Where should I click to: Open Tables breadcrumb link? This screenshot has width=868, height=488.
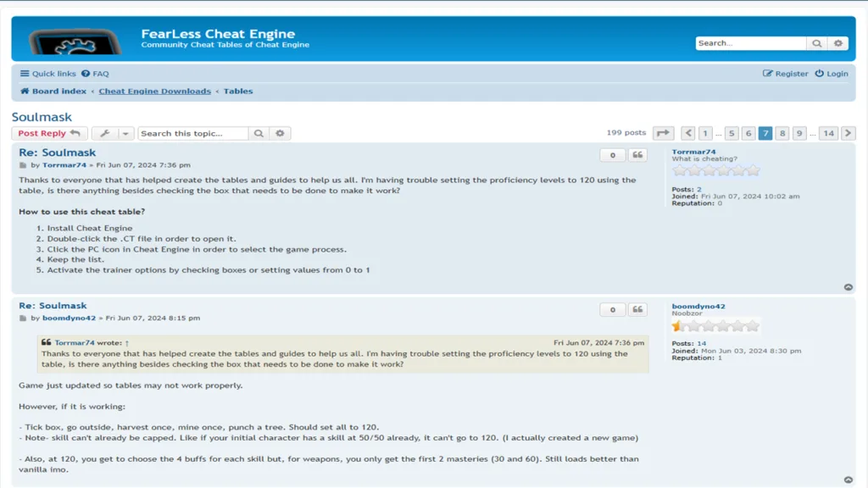(x=238, y=91)
